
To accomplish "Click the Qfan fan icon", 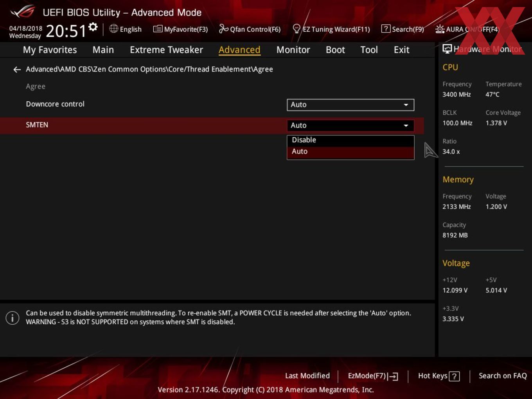I will click(223, 29).
